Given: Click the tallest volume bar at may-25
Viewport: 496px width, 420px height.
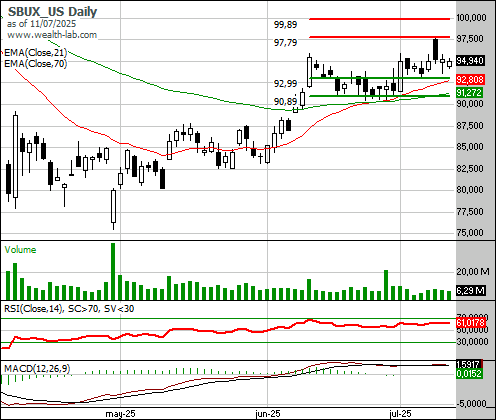Looking at the screenshot, I should (113, 271).
